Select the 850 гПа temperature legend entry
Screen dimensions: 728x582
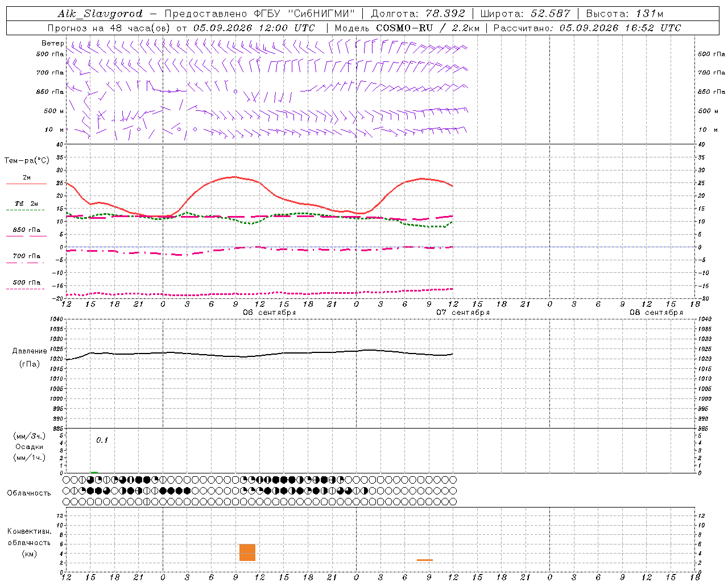27,230
